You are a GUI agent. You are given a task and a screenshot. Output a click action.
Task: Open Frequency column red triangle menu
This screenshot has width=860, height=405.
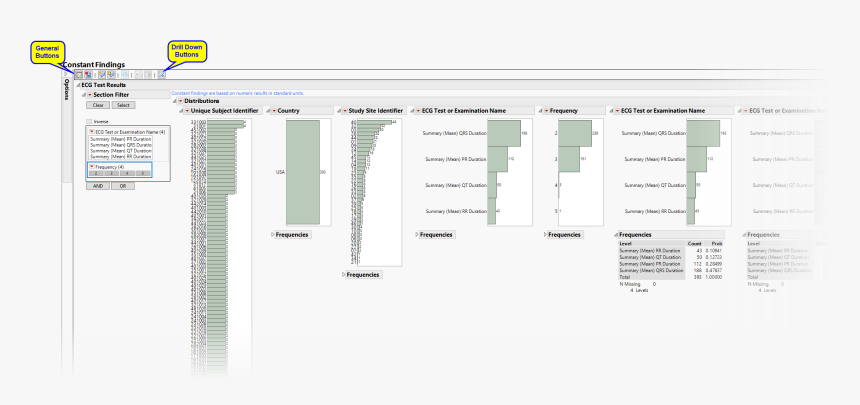[547, 110]
